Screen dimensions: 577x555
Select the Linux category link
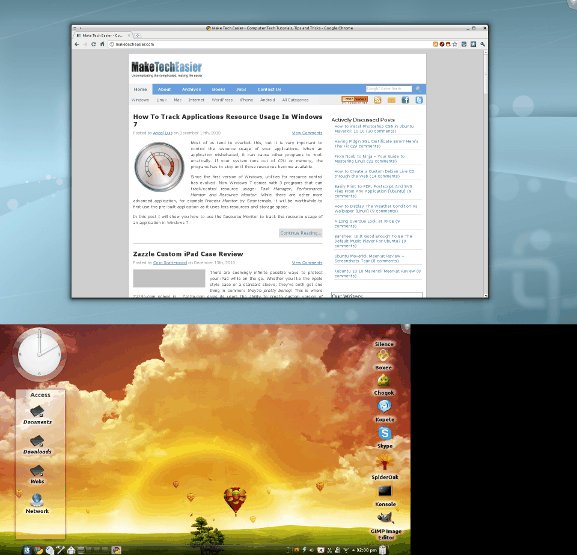point(162,100)
